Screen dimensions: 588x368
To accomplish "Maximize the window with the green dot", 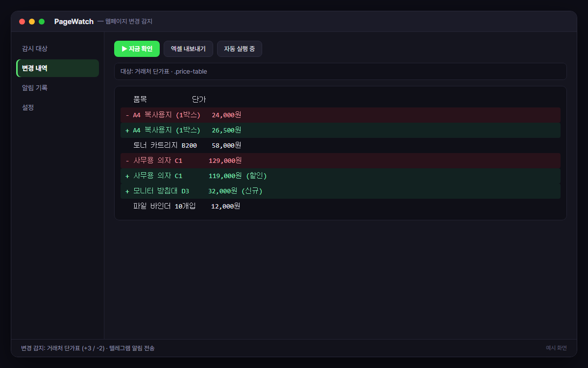I will [x=42, y=22].
